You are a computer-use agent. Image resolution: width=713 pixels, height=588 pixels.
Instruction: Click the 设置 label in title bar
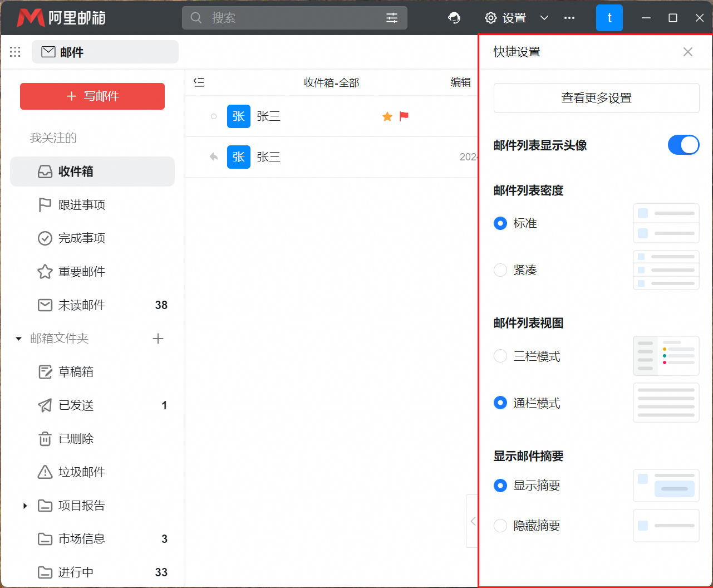coord(514,18)
